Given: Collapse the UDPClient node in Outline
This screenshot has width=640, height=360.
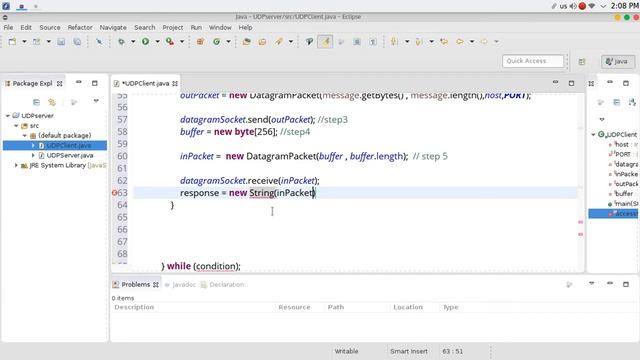Looking at the screenshot, I should (x=593, y=134).
